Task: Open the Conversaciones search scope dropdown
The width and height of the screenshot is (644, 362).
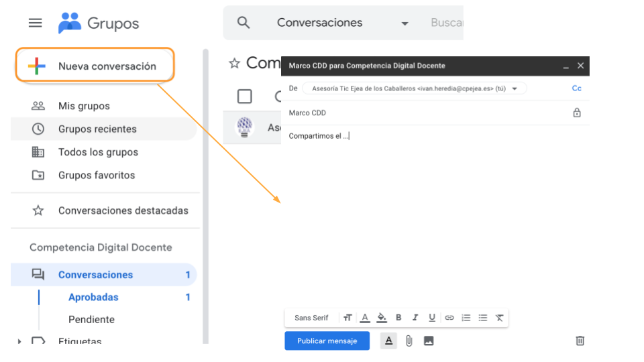Action: [x=343, y=23]
